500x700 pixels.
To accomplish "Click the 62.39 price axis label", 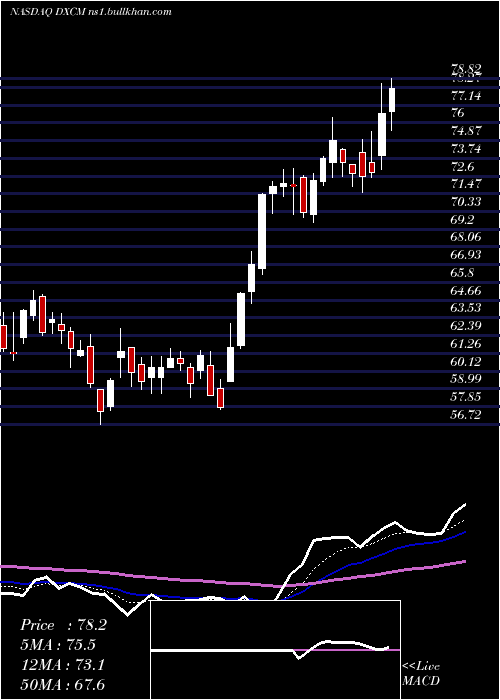I will (467, 325).
